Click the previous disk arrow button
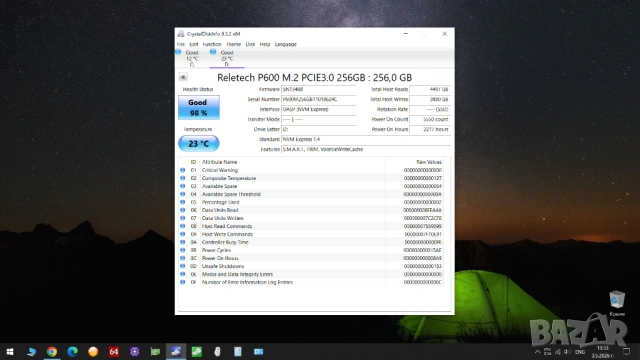Viewport: 640px width, 360px height. (183, 77)
